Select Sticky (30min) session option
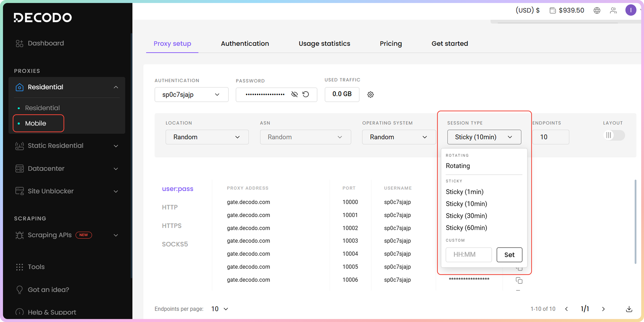This screenshot has width=644, height=322. click(466, 216)
